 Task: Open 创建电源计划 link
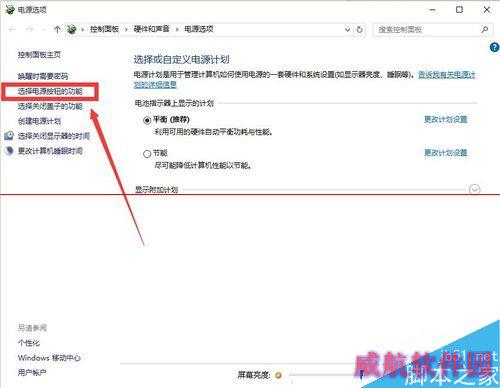pos(39,121)
